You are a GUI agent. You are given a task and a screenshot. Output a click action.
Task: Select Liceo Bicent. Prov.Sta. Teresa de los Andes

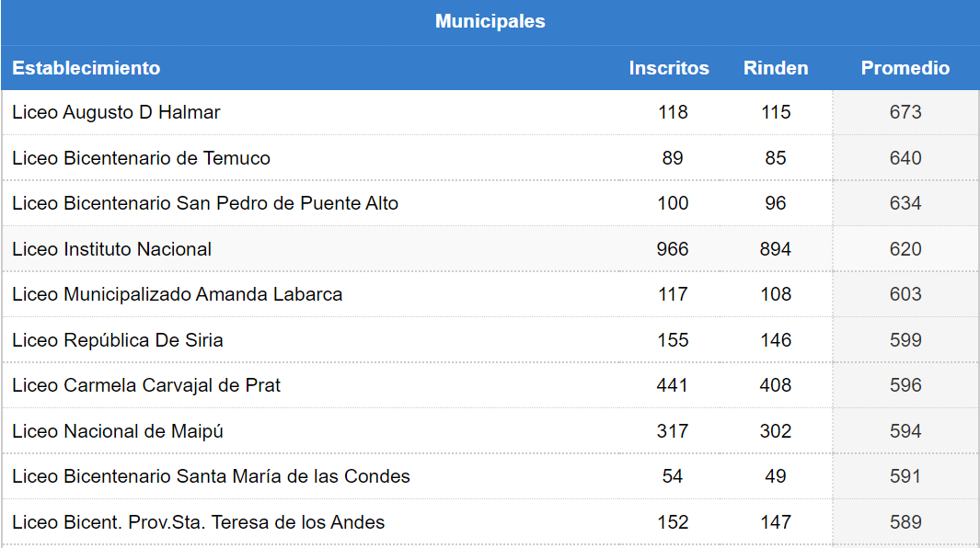coord(198,521)
